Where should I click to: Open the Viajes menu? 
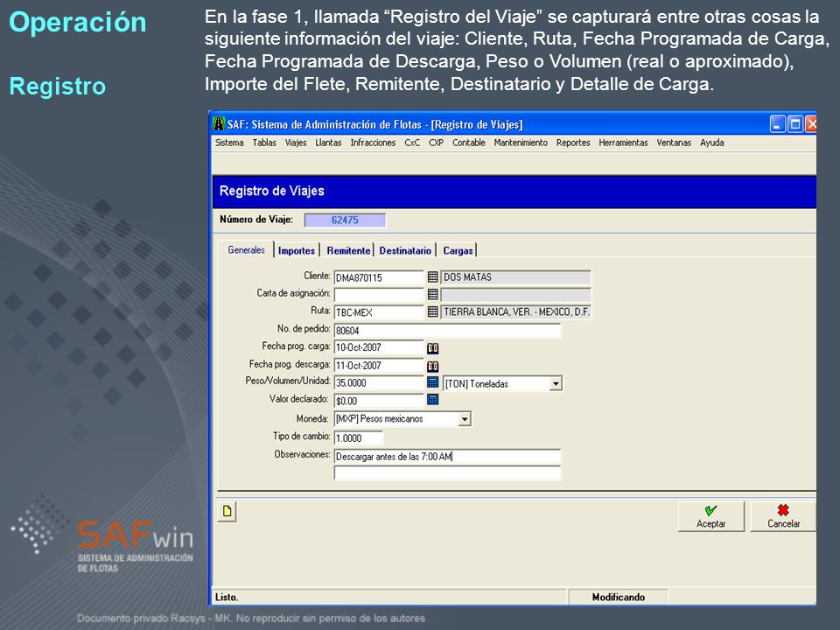(296, 143)
